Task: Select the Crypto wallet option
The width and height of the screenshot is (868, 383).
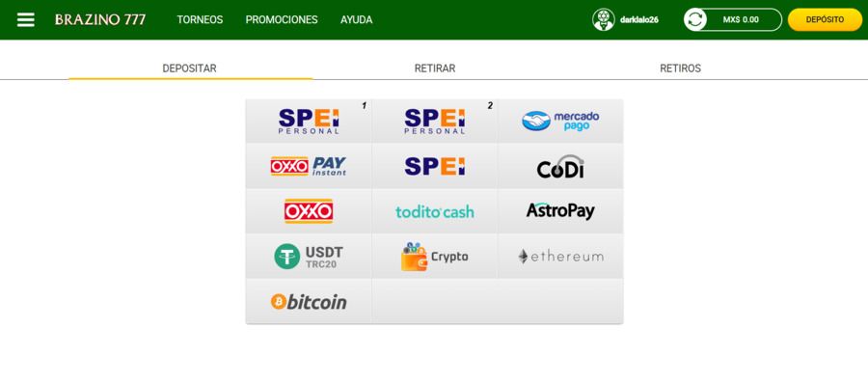Action: [435, 257]
